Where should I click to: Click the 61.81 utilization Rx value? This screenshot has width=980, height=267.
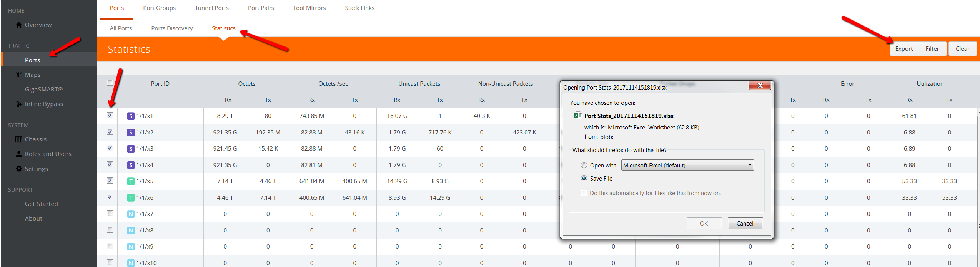(x=909, y=116)
